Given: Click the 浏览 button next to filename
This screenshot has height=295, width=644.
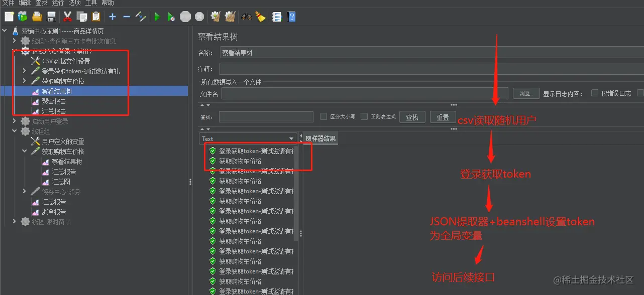Looking at the screenshot, I should [x=525, y=93].
